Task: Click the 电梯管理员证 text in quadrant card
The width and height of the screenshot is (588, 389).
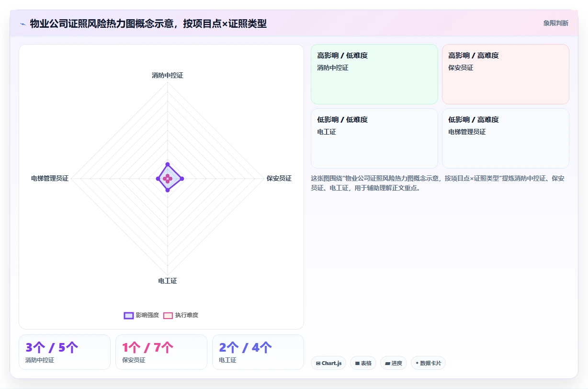Action: coord(467,132)
